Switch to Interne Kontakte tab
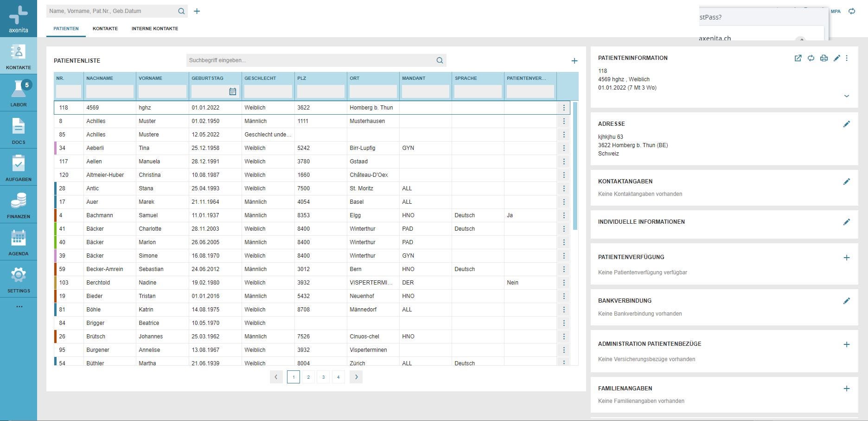 point(155,29)
